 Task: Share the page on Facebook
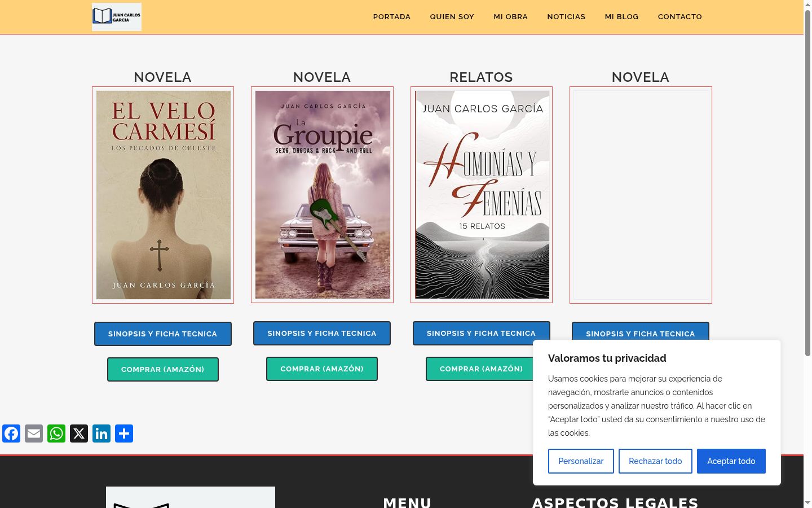(11, 433)
